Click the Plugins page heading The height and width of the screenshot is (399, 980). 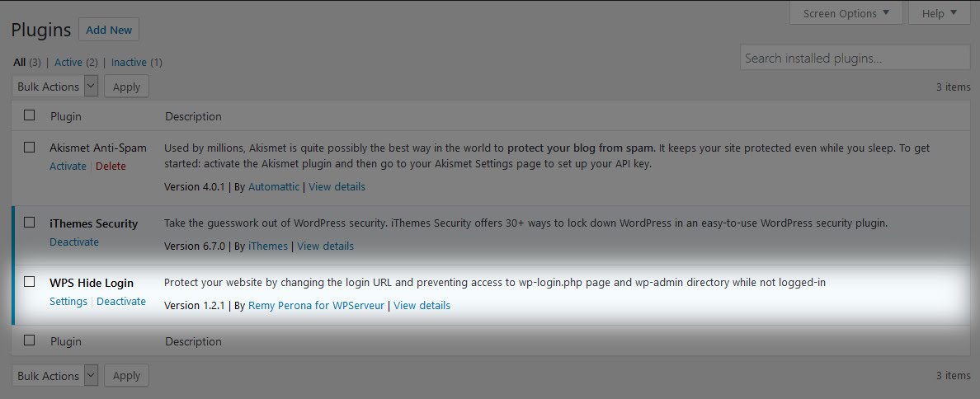41,30
